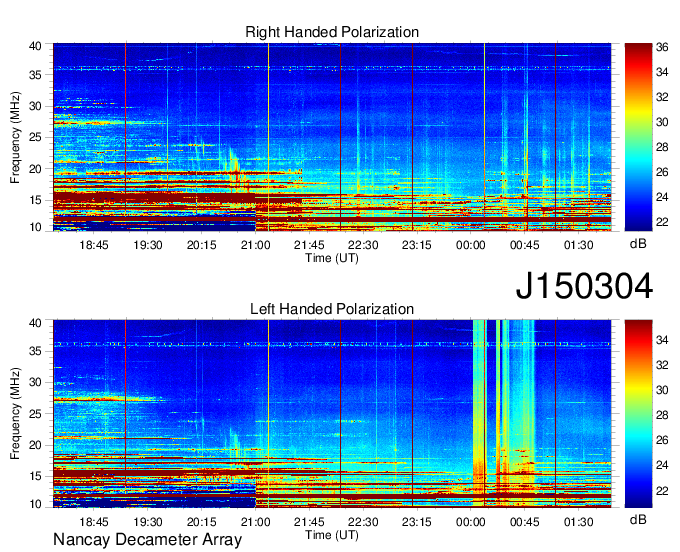Click "00:00" tick on the Right Handed time axis
This screenshot has width=680, height=552.
click(471, 245)
